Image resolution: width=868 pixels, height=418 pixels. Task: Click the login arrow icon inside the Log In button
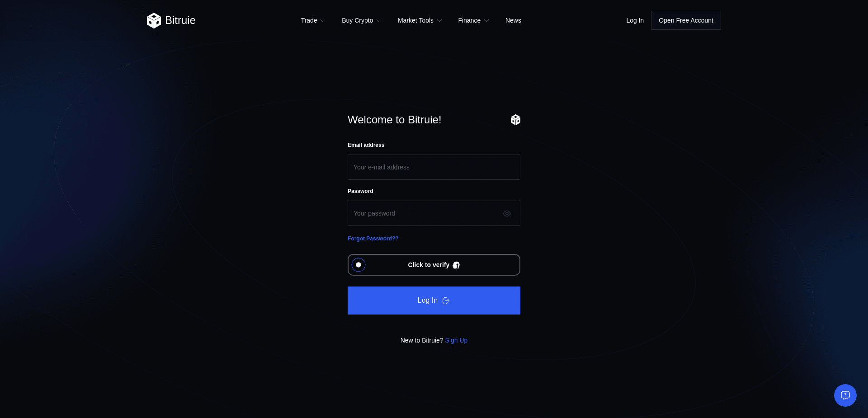[446, 301]
